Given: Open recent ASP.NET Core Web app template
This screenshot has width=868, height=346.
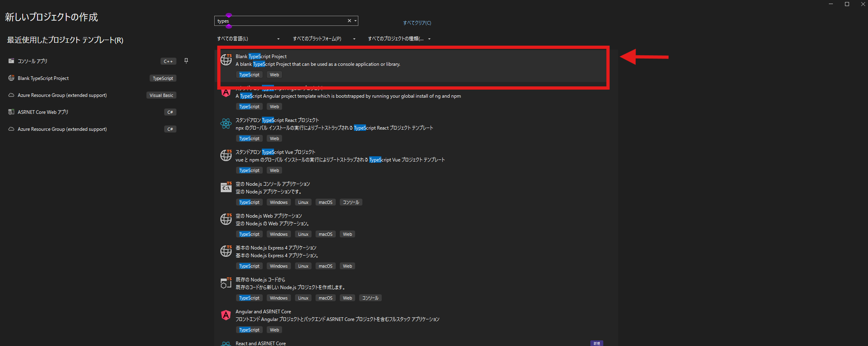Looking at the screenshot, I should 92,112.
